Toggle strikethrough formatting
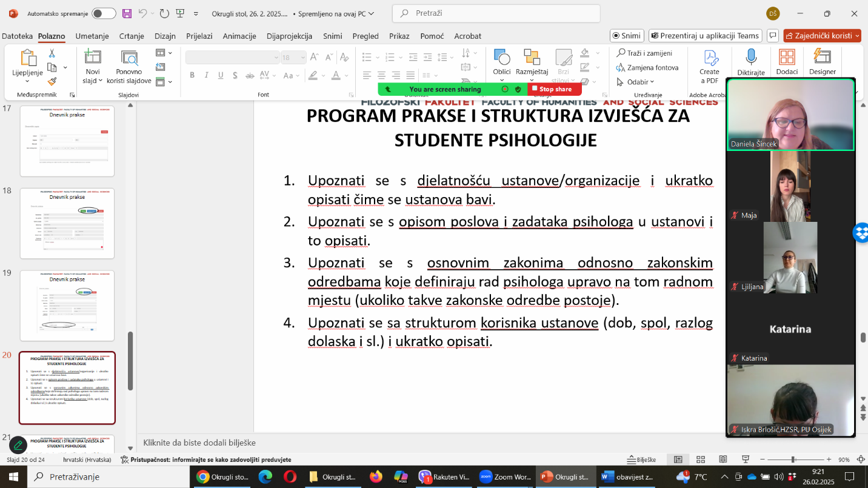This screenshot has width=868, height=488. click(250, 76)
